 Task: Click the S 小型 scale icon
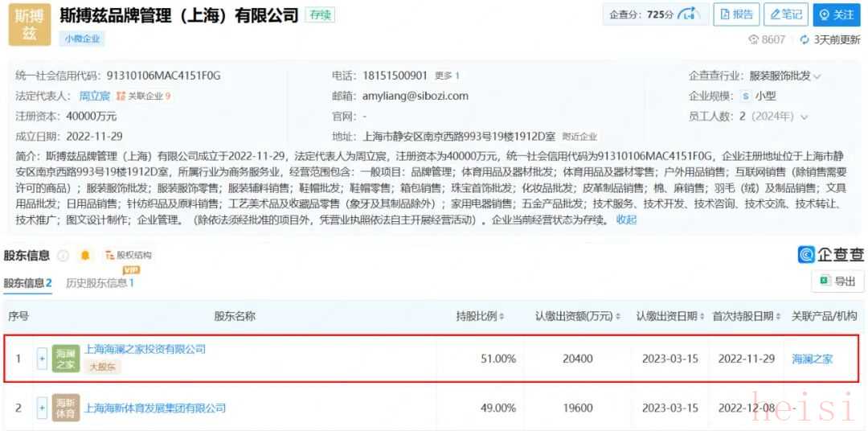click(746, 96)
